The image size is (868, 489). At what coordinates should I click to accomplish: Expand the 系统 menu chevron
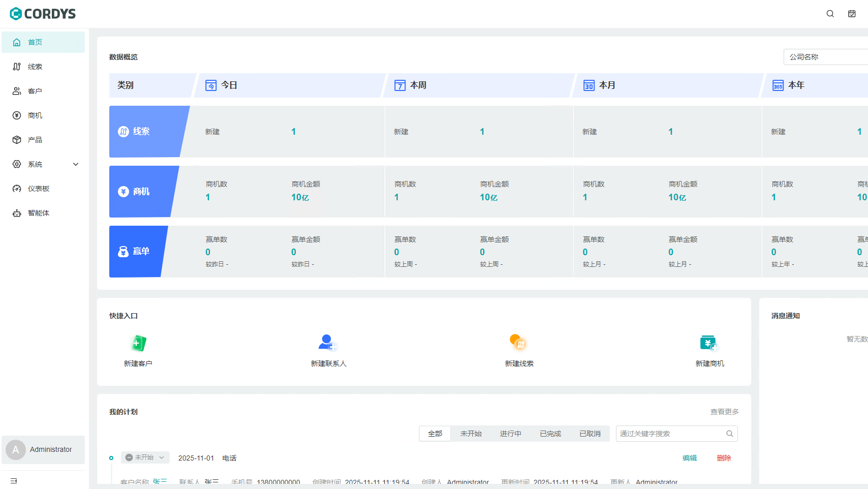tap(76, 164)
